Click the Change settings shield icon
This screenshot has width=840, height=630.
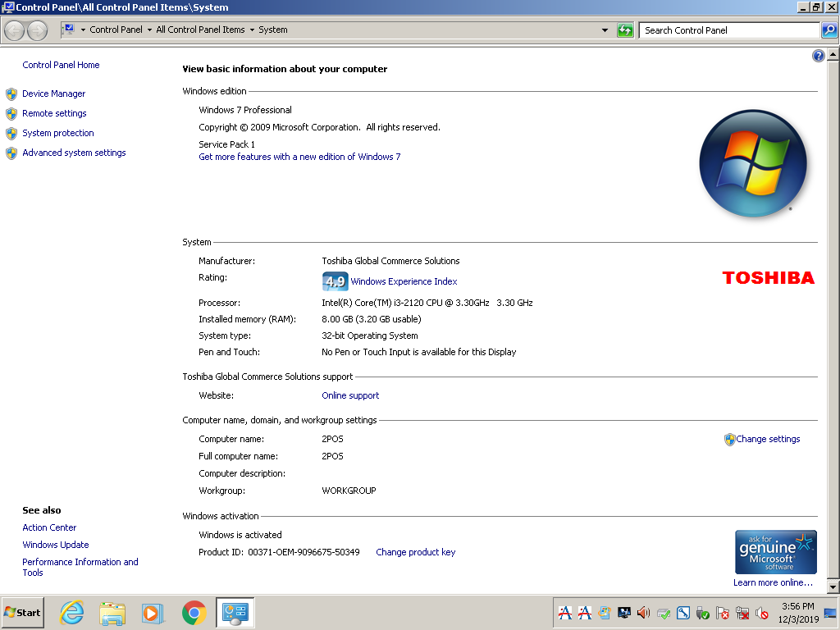(x=728, y=439)
